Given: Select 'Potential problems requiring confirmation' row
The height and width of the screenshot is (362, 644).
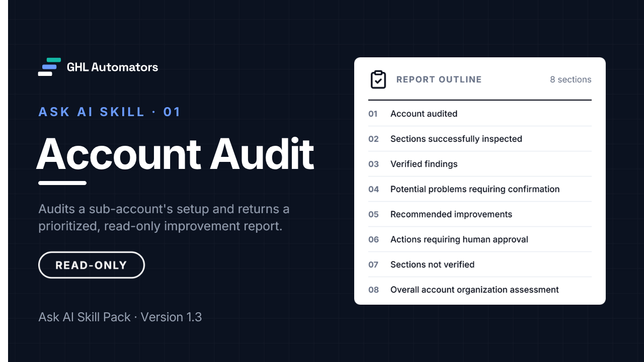Looking at the screenshot, I should [x=480, y=189].
